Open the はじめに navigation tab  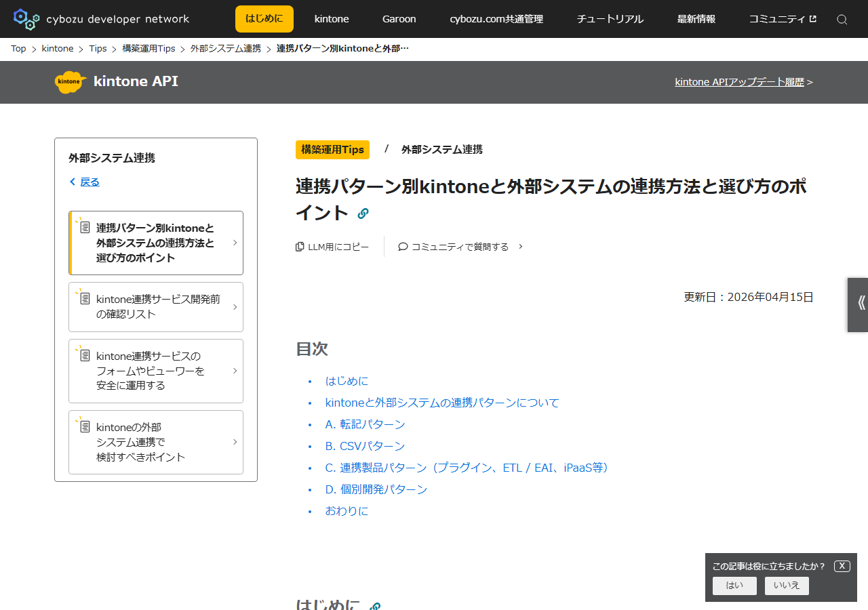click(x=264, y=19)
